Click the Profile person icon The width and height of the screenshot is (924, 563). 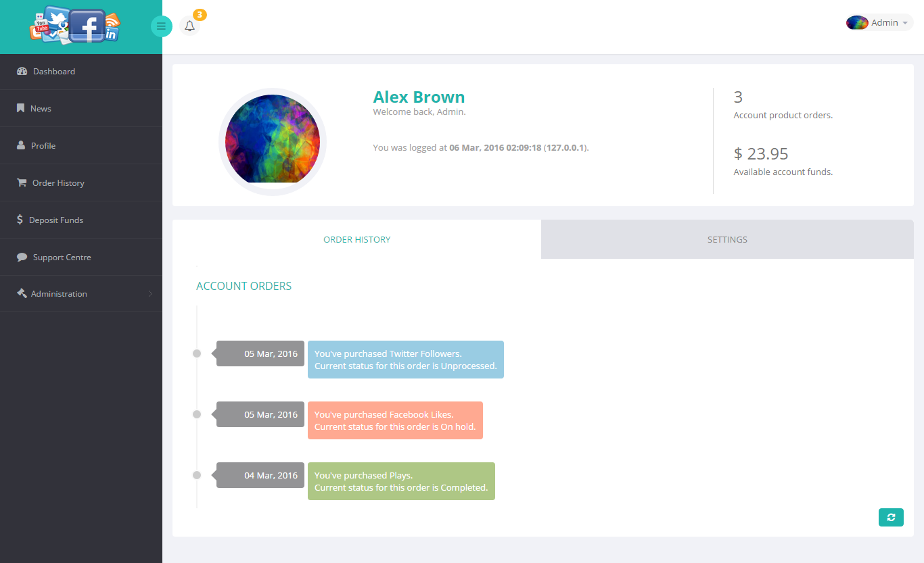21,145
